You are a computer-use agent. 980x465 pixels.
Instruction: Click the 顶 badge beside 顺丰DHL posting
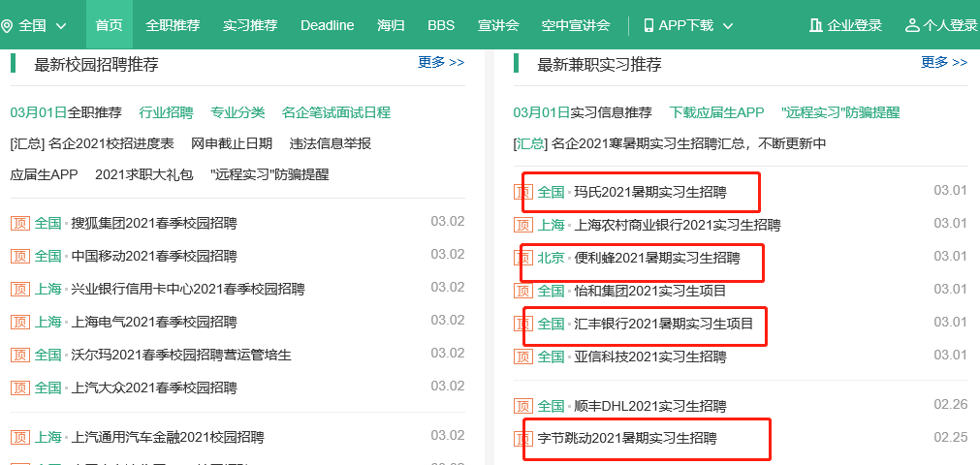(x=523, y=406)
